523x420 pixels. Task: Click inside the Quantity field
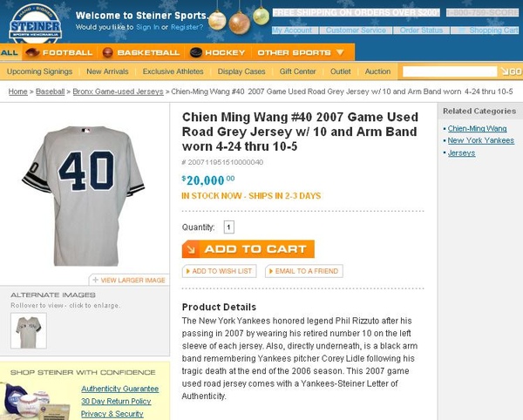point(228,227)
